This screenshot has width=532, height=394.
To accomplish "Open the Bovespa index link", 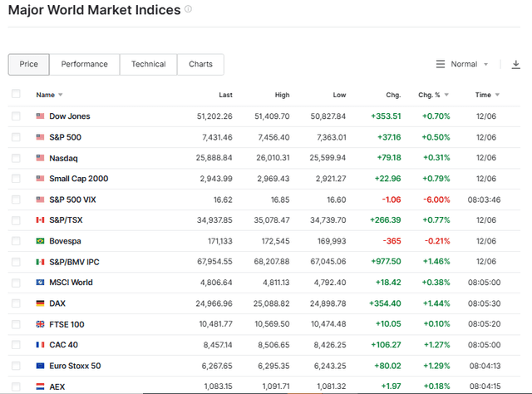I will [65, 241].
